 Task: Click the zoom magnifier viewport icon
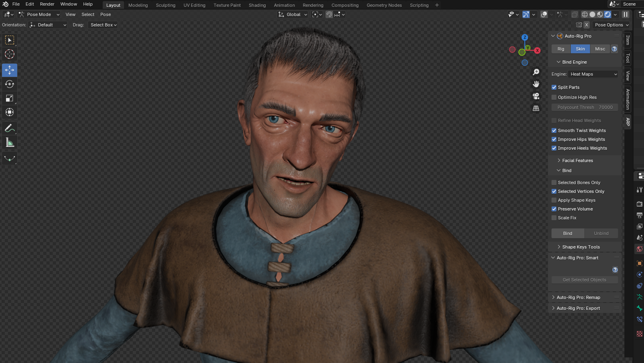click(x=536, y=72)
